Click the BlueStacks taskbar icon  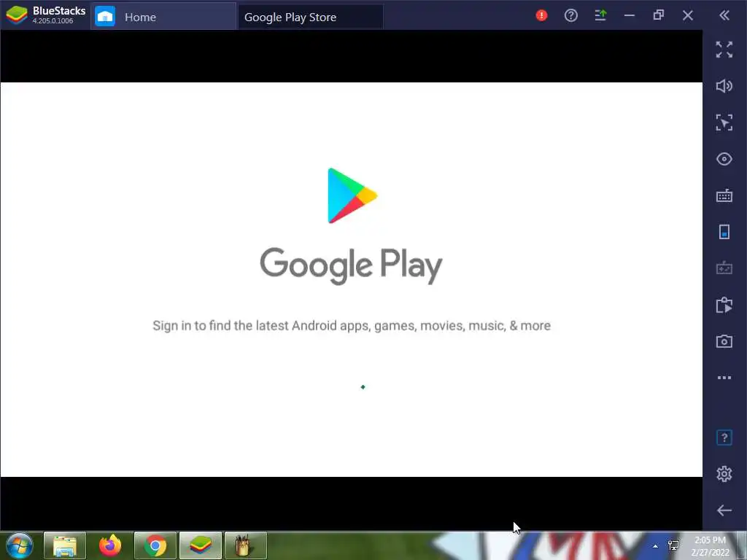[x=201, y=545]
